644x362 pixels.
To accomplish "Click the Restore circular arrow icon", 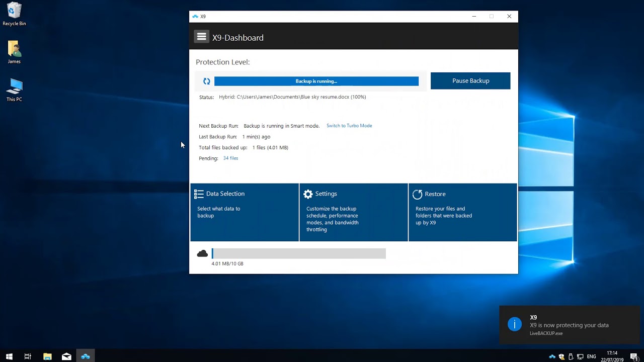I will [x=417, y=195].
